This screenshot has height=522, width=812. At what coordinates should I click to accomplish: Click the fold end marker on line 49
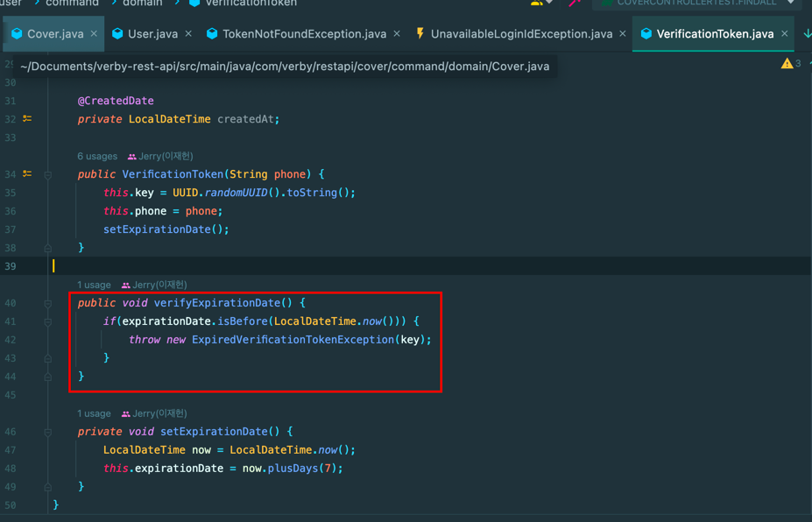47,487
